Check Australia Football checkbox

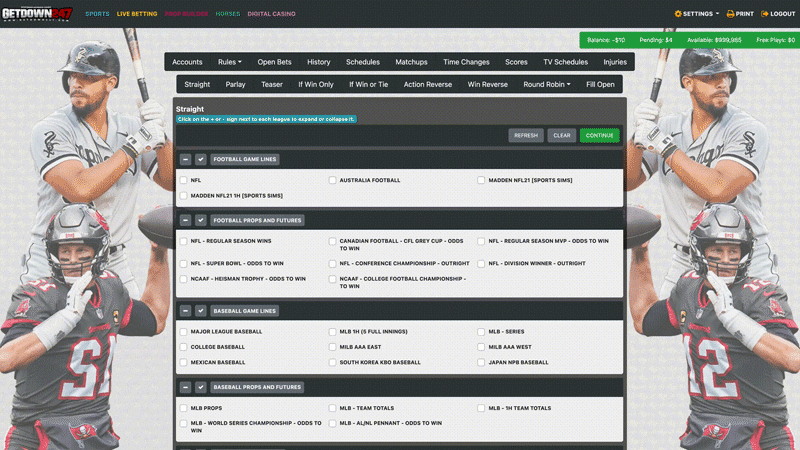pos(332,180)
